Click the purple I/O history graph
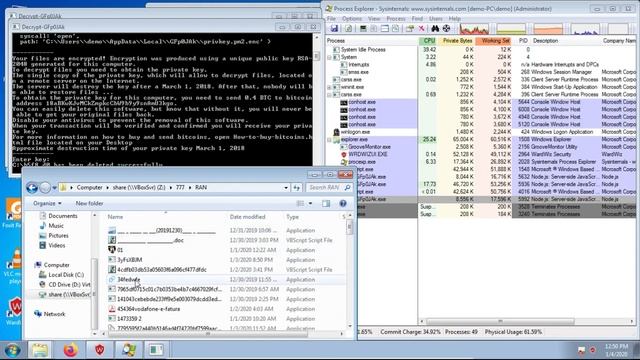The height and width of the screenshot is (360, 640). [x=585, y=29]
